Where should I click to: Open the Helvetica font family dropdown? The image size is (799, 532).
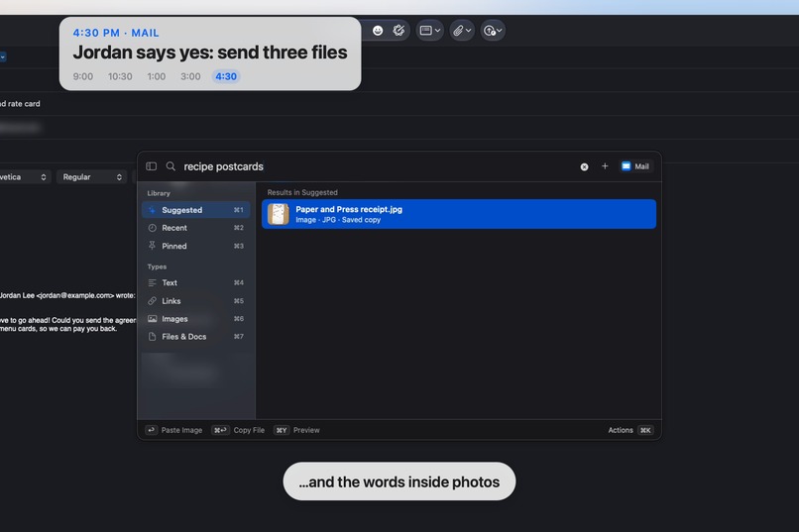[24, 176]
